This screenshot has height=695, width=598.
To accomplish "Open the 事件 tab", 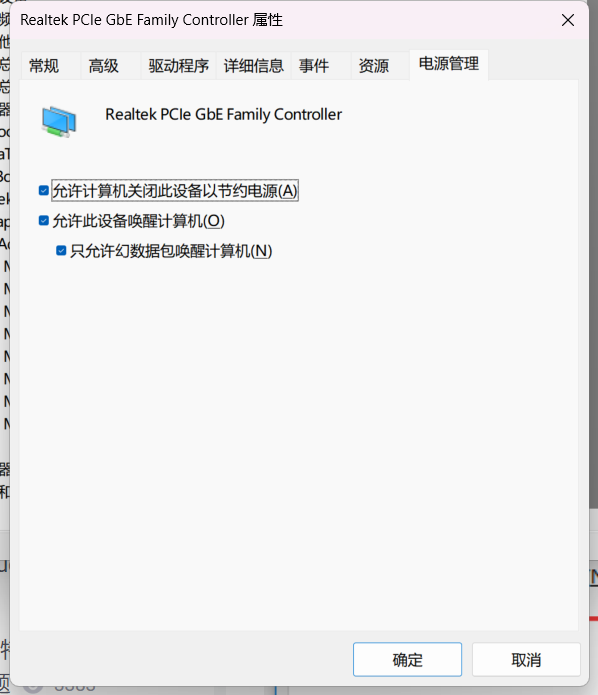I will (x=314, y=66).
